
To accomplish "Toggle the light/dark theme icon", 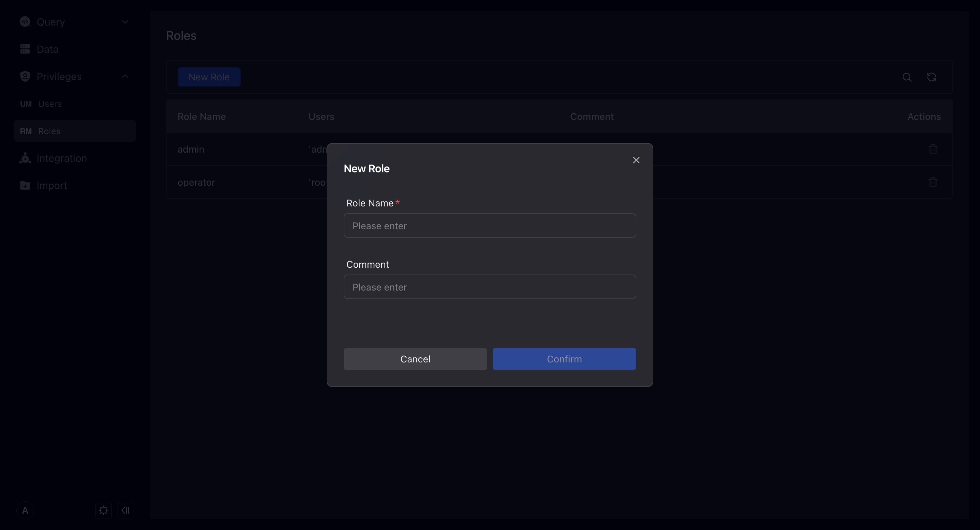I will [x=103, y=510].
